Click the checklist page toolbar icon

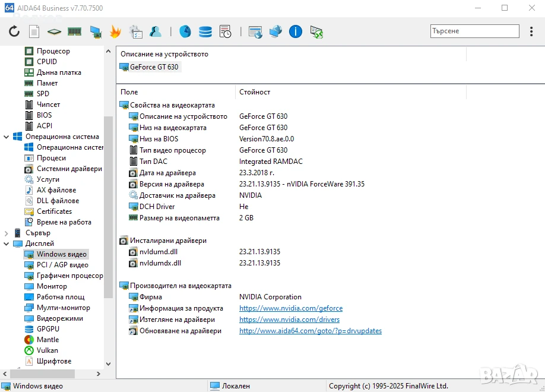[x=135, y=31]
